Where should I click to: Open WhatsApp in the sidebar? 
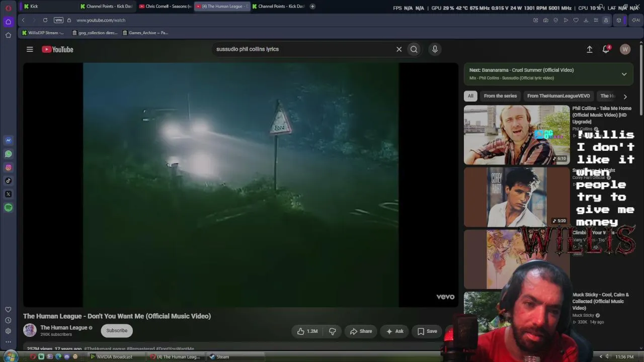pos(8,154)
